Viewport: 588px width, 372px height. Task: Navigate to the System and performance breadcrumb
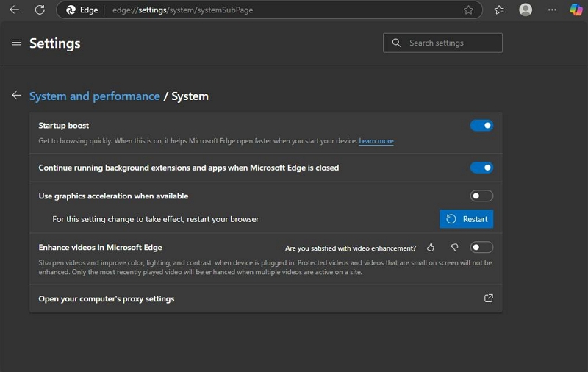(x=94, y=96)
